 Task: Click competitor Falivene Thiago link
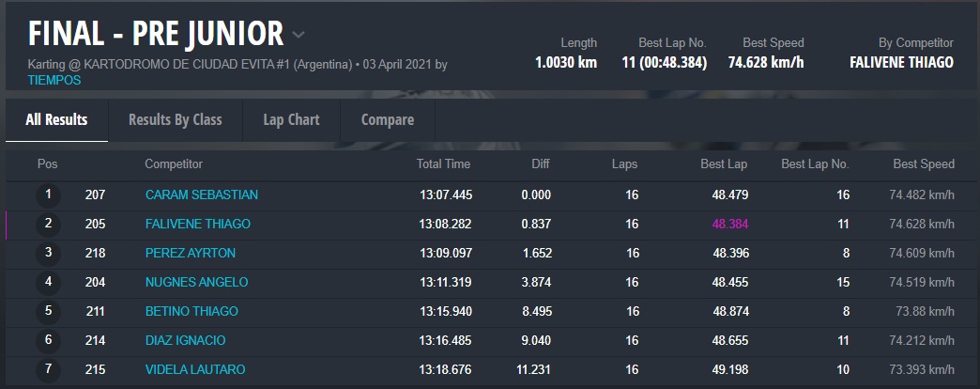(198, 224)
